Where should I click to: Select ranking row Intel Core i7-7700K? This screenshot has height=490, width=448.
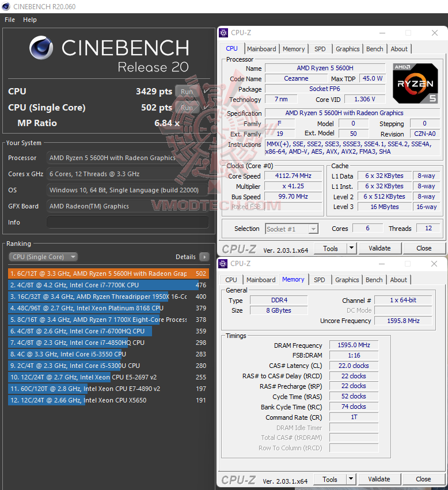tap(108, 285)
